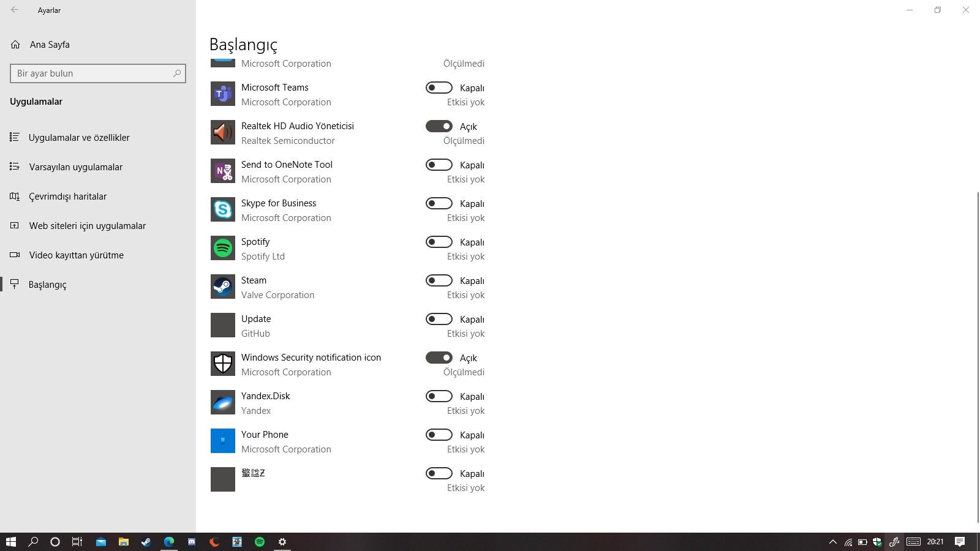This screenshot has height=551, width=980.
Task: Click the GitHub Update placeholder icon
Action: [x=223, y=326]
